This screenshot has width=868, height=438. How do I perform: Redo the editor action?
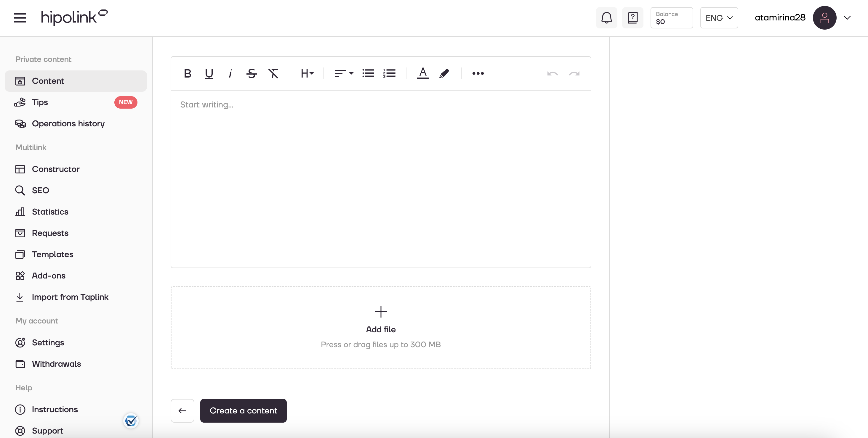click(x=574, y=73)
